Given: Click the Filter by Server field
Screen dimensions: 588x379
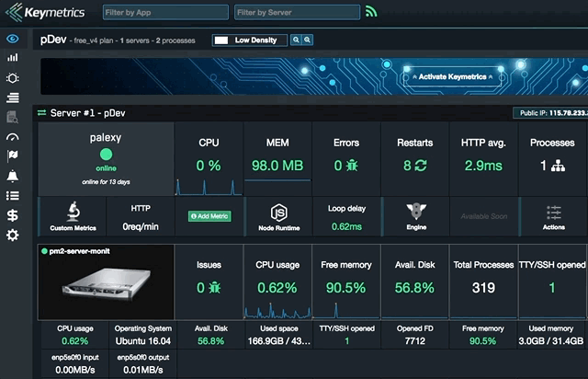Looking at the screenshot, I should click(x=297, y=12).
